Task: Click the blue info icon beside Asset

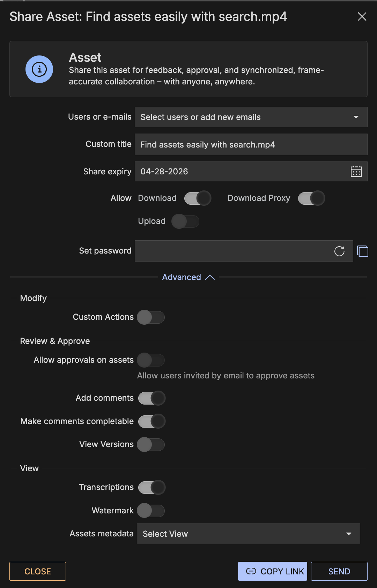Action: 39,69
